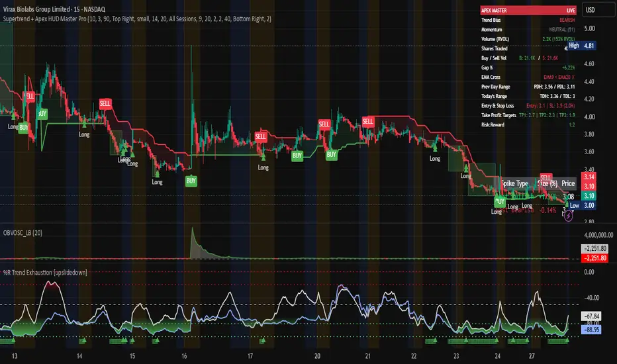Click the TDH: 3.36 / TDL: 3 value
617x364 pixels.
pos(557,96)
